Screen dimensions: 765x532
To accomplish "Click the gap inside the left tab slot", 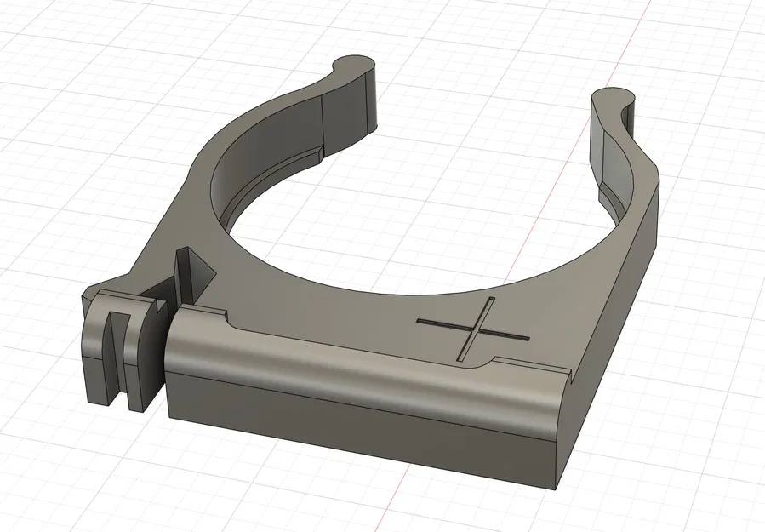I will pos(119,353).
